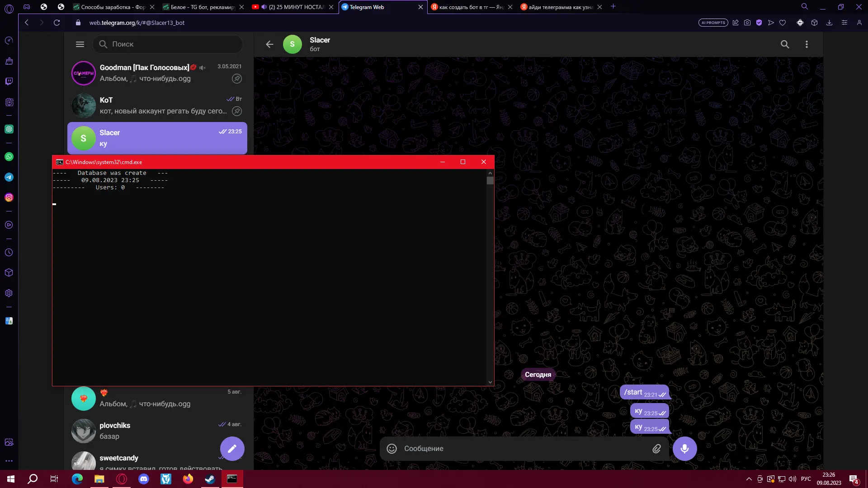Open sidebar three-dot more options
Viewport: 868px width, 488px height.
pyautogui.click(x=9, y=461)
